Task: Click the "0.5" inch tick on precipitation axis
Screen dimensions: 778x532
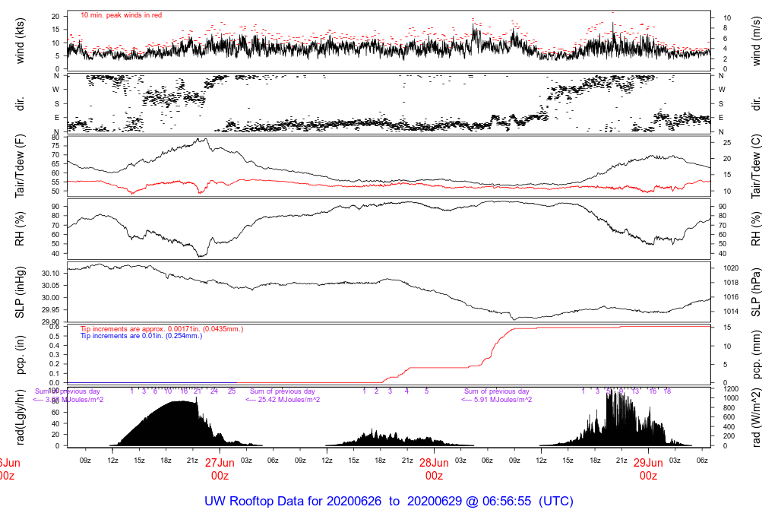Action: tap(55, 336)
